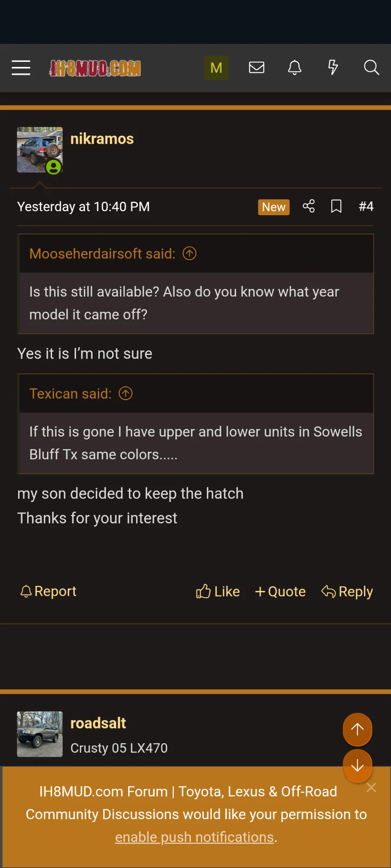Open the hamburger navigation menu
Screen dimensions: 391x868
click(x=21, y=68)
